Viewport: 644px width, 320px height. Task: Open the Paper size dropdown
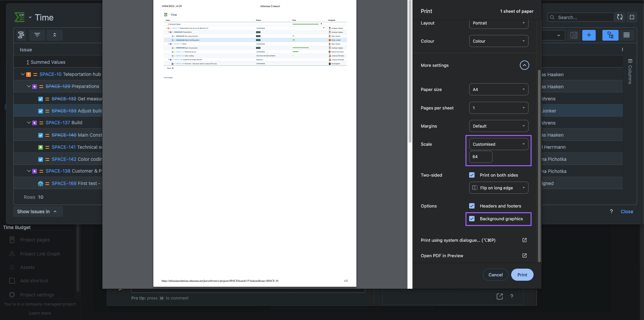498,89
